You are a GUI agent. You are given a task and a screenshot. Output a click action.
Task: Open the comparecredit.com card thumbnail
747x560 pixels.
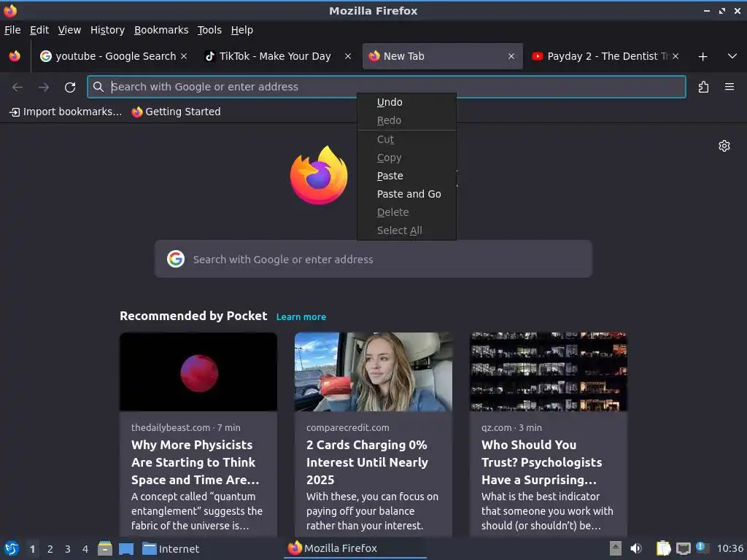coord(373,372)
